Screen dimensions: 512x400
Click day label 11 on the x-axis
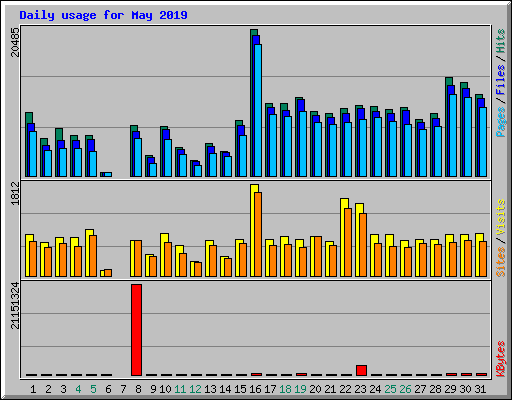[180, 389]
